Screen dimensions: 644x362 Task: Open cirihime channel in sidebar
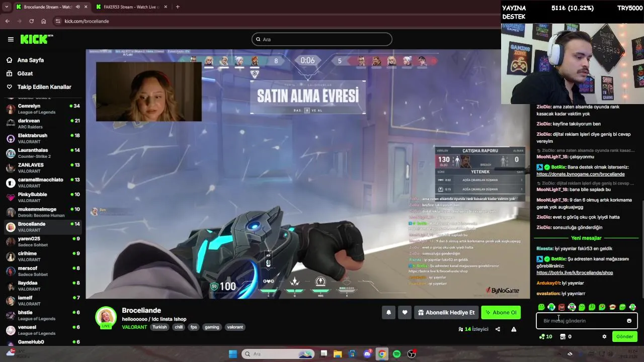[x=43, y=256]
